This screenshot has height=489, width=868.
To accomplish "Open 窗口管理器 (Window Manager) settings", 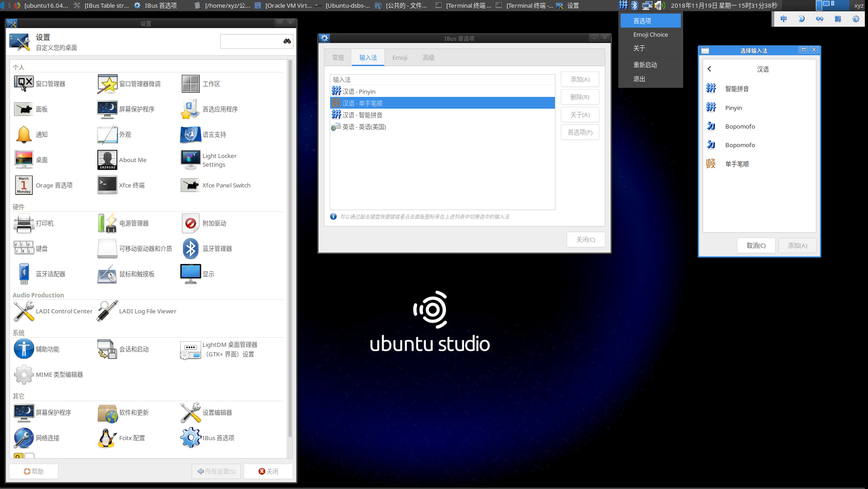I will (x=40, y=84).
